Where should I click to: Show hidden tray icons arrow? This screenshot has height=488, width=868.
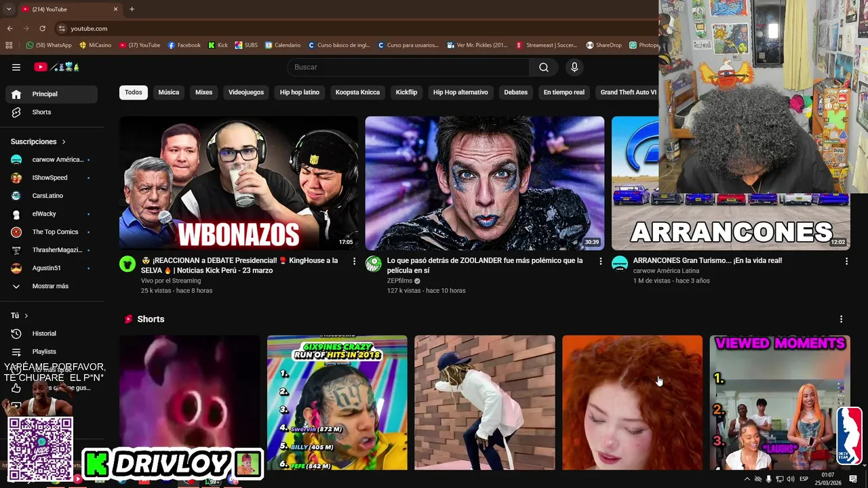tap(747, 479)
